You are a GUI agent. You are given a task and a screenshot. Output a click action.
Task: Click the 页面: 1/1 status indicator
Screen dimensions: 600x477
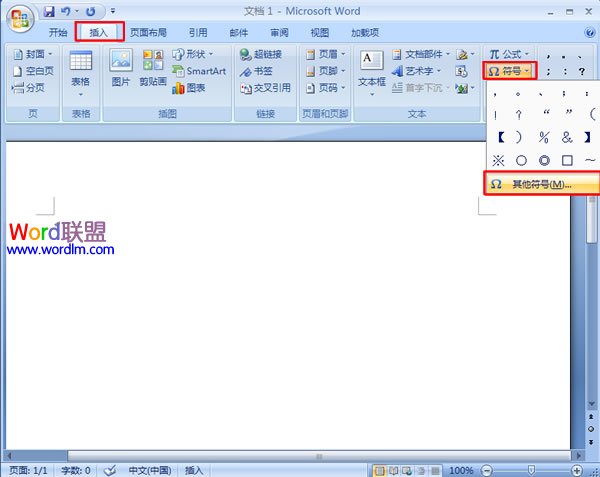pyautogui.click(x=28, y=470)
